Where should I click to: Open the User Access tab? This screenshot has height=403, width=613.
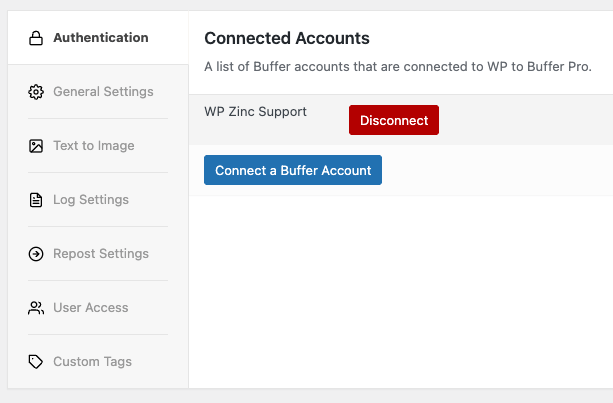click(x=98, y=307)
